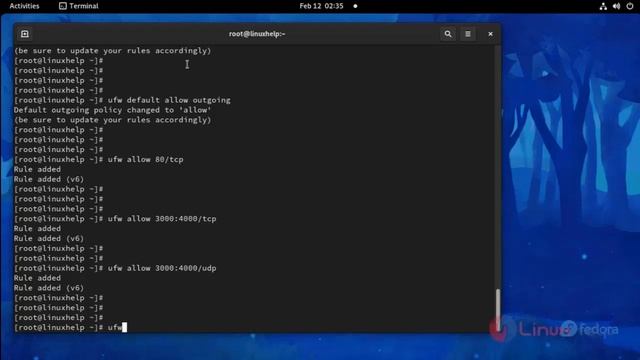Click the current prompt with 'ufw' typed

(x=71, y=327)
